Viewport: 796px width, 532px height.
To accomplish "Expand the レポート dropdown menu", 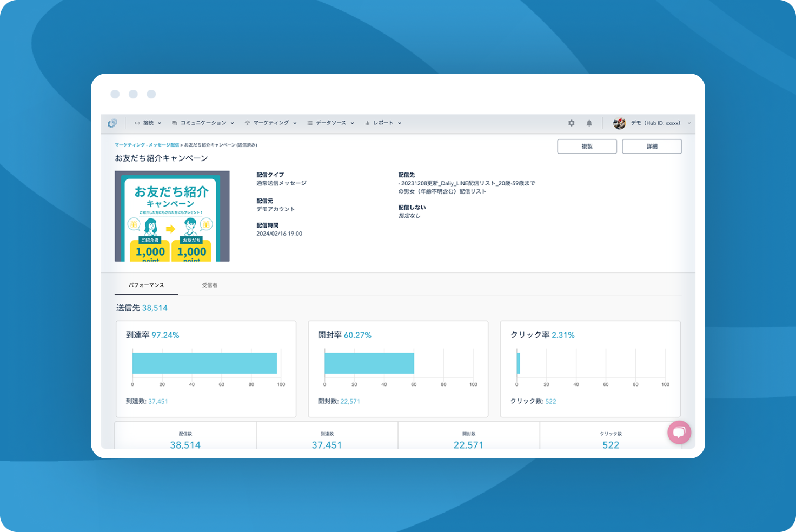I will [x=399, y=123].
